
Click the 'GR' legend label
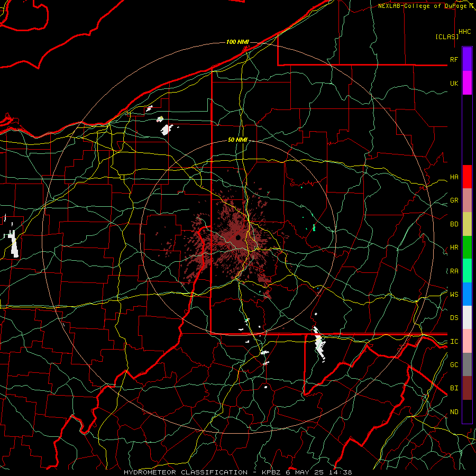pyautogui.click(x=454, y=200)
